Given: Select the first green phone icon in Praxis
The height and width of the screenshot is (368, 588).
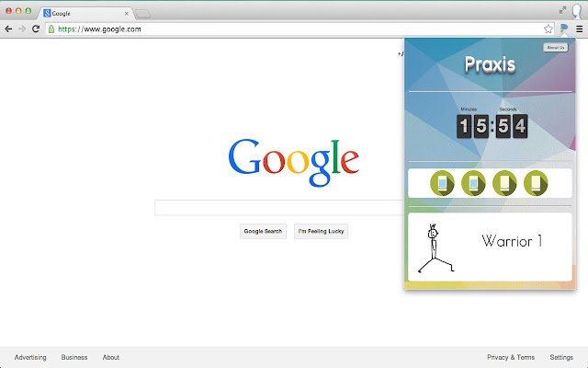Looking at the screenshot, I should click(442, 183).
